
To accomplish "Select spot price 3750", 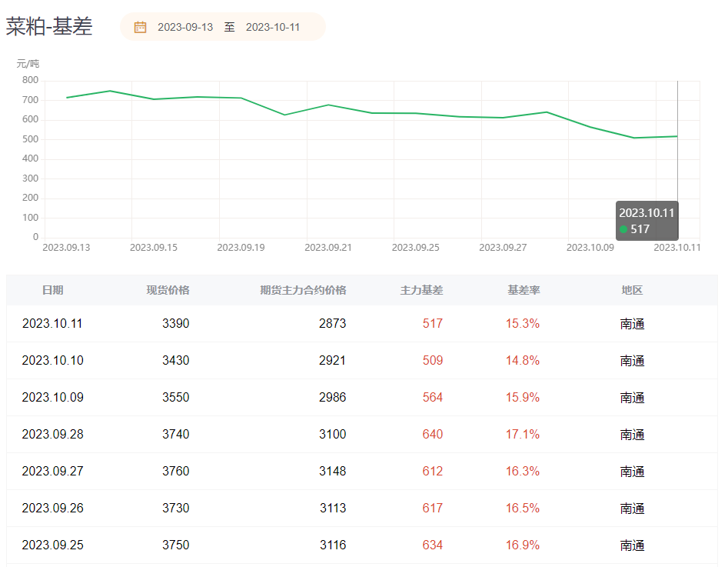I will (175, 545).
